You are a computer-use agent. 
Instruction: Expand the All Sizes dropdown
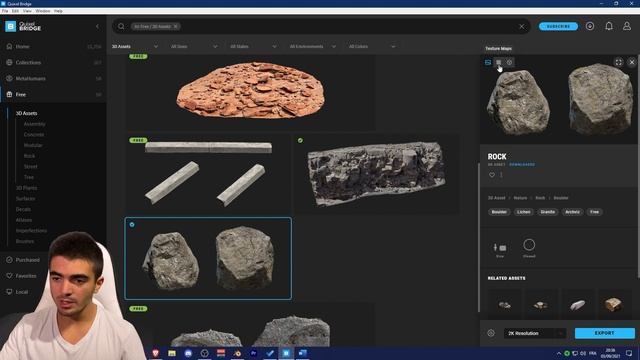coord(194,47)
